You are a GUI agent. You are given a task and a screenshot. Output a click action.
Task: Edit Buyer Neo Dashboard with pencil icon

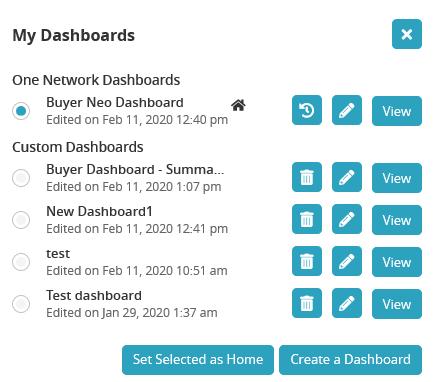pos(347,110)
